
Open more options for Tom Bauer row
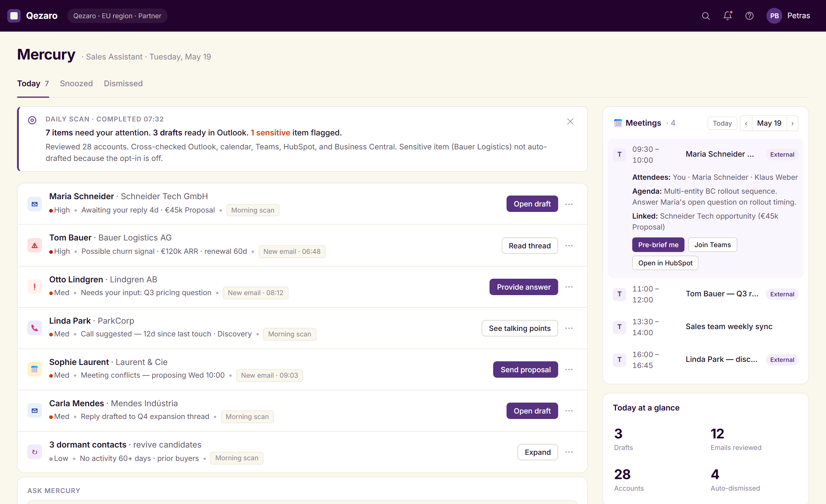[x=569, y=246]
